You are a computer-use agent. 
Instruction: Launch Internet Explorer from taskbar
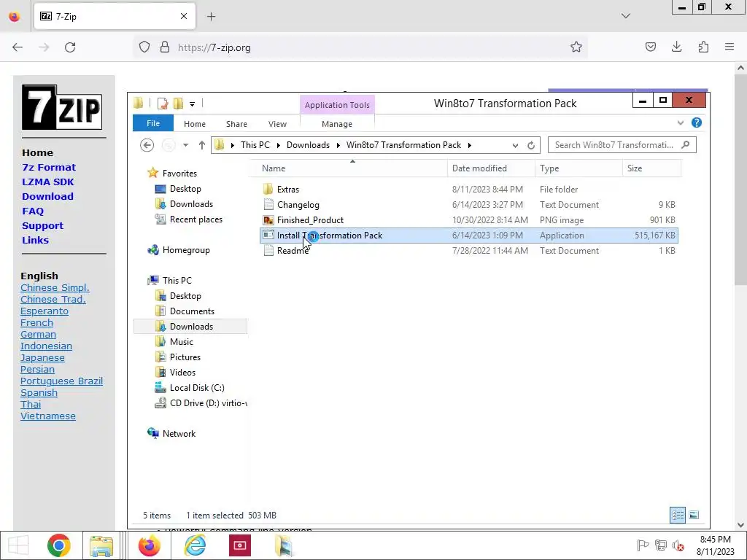click(195, 545)
